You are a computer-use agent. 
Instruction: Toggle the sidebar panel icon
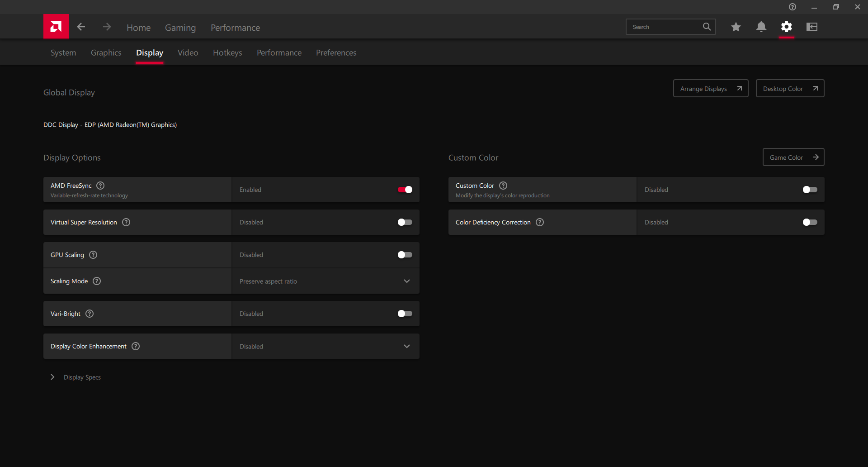812,27
